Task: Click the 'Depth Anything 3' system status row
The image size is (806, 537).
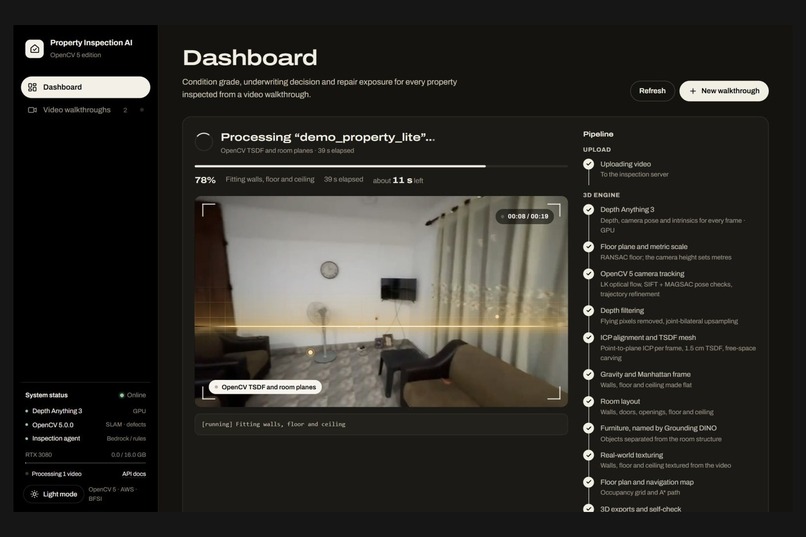Action: click(85, 411)
